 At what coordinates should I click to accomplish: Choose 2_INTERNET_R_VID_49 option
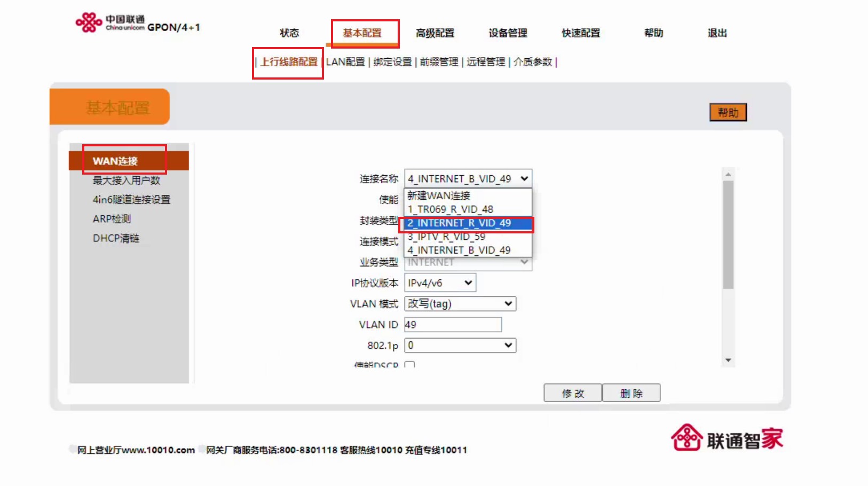coord(468,223)
